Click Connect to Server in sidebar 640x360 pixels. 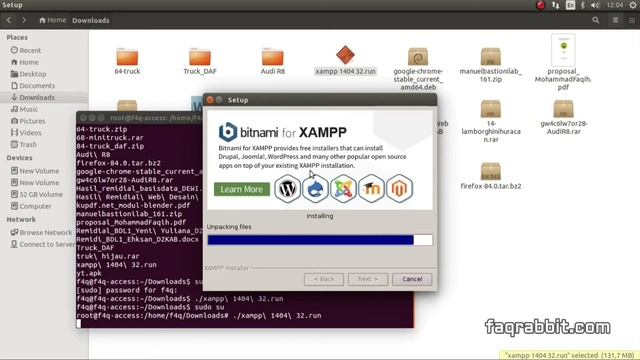pyautogui.click(x=43, y=244)
